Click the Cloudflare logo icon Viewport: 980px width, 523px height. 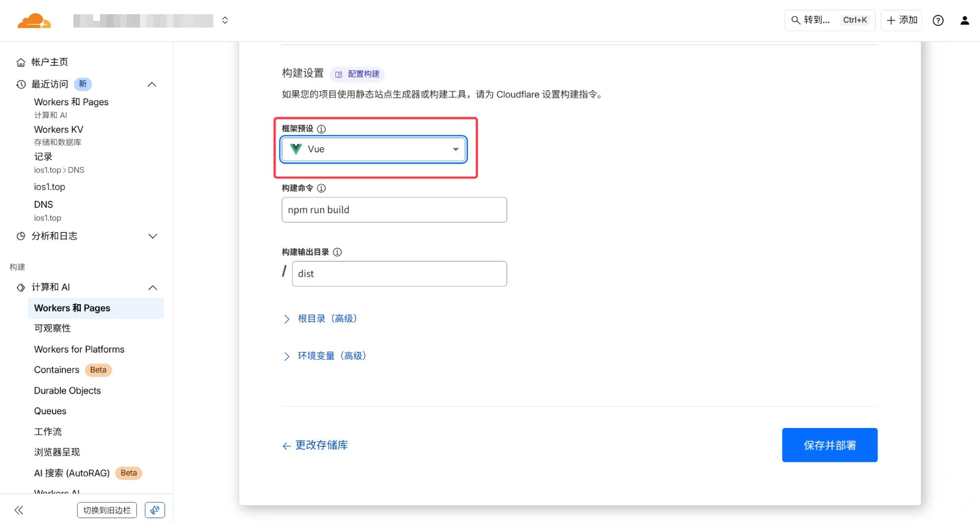(x=34, y=21)
